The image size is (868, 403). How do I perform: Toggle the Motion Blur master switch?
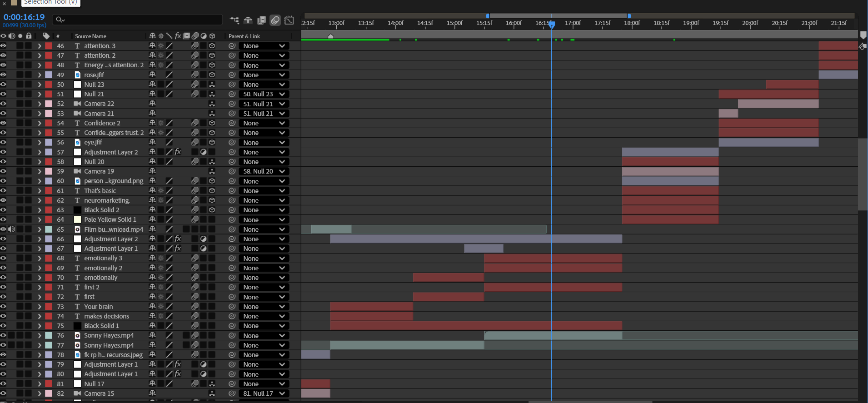pyautogui.click(x=275, y=20)
